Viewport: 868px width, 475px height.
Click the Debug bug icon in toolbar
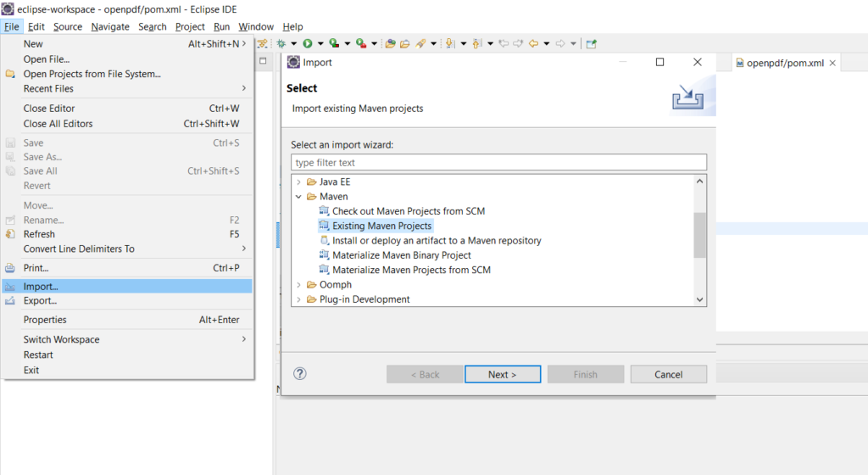pyautogui.click(x=281, y=43)
